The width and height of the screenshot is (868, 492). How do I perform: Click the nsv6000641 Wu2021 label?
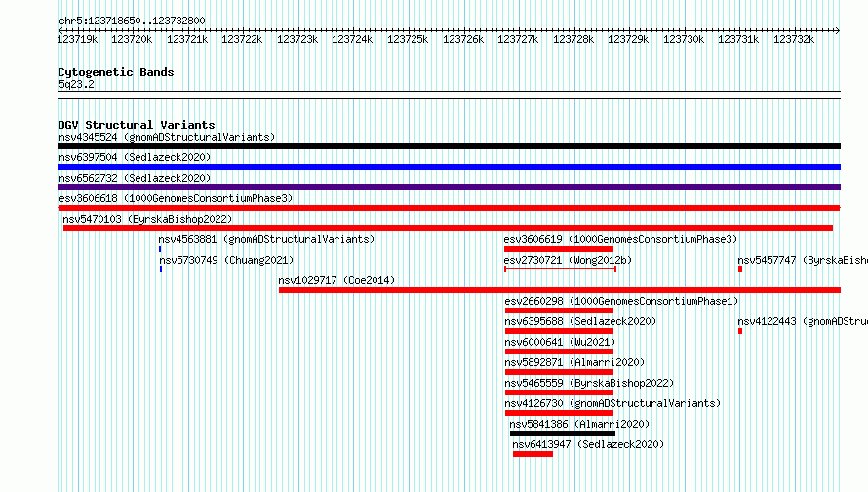[x=560, y=342]
